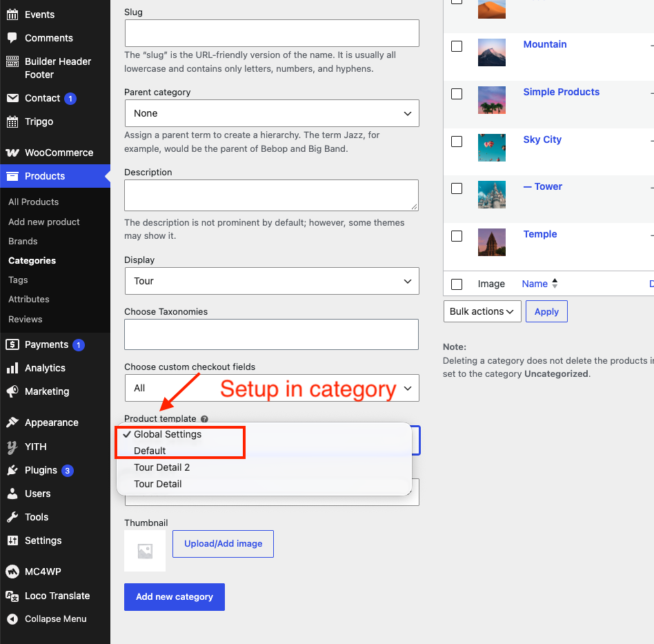654x644 pixels.
Task: Check the Temple category checkbox
Action: coord(457,236)
